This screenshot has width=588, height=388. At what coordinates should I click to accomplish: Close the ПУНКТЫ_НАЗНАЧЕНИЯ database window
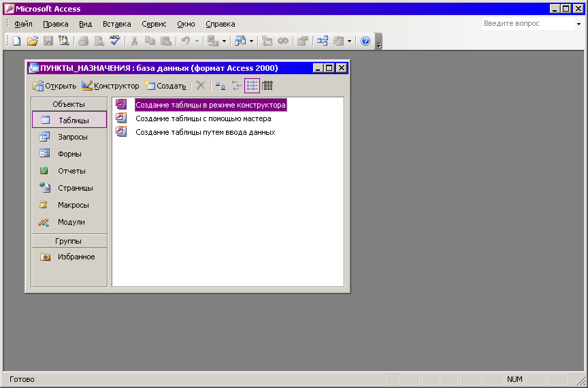[341, 68]
